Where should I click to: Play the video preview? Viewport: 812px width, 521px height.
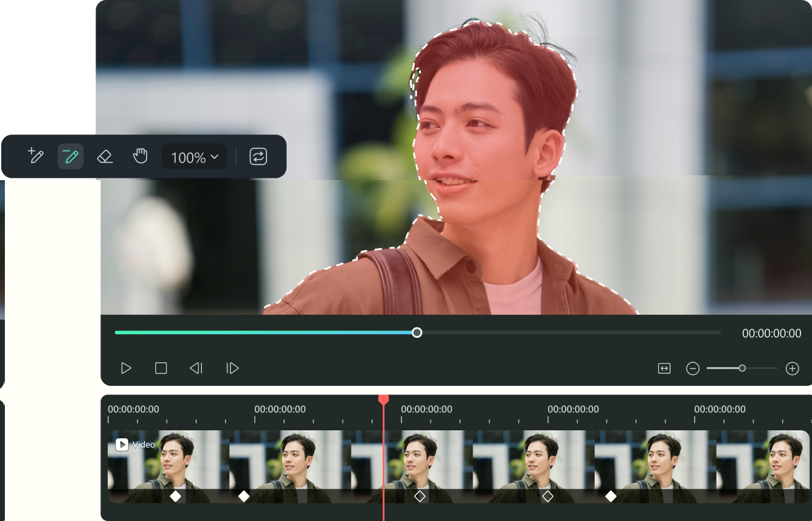pos(126,368)
